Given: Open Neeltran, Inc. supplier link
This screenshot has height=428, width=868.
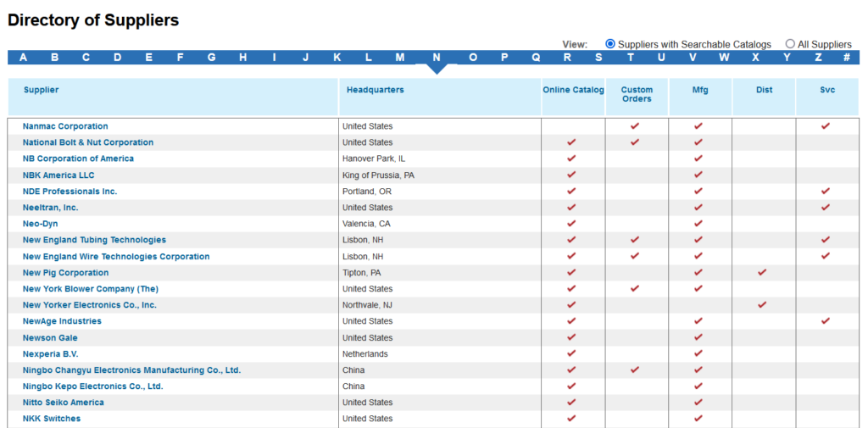Looking at the screenshot, I should (x=50, y=207).
